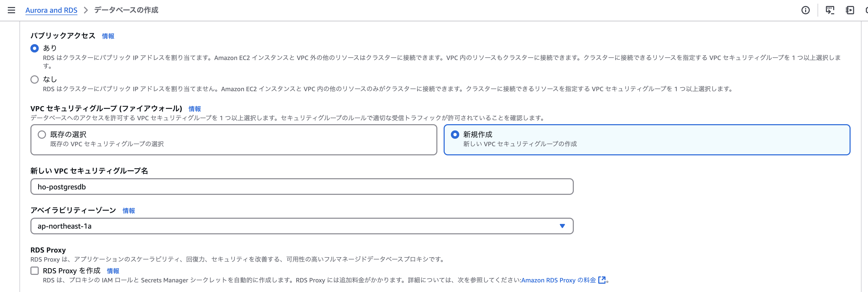Open 情報 link next to RDS Proxy を作成
The height and width of the screenshot is (292, 868).
click(113, 271)
